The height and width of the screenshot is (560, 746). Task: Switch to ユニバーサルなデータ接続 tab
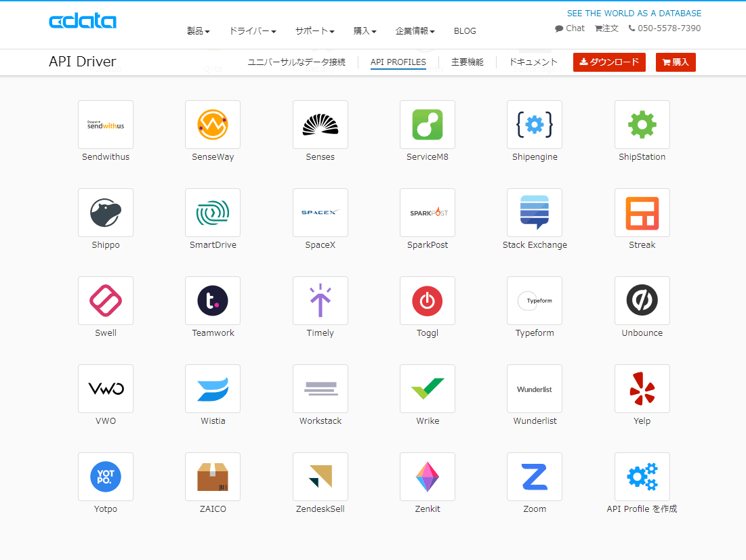296,62
